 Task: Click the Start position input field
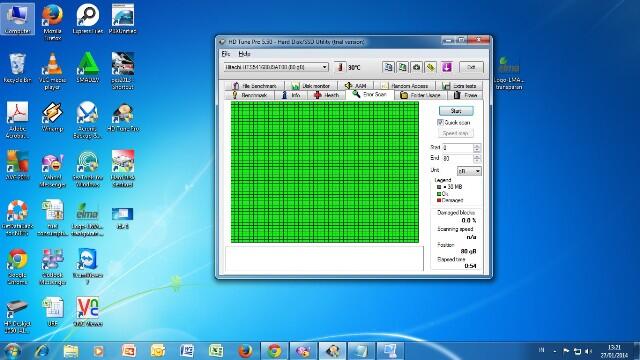click(458, 147)
